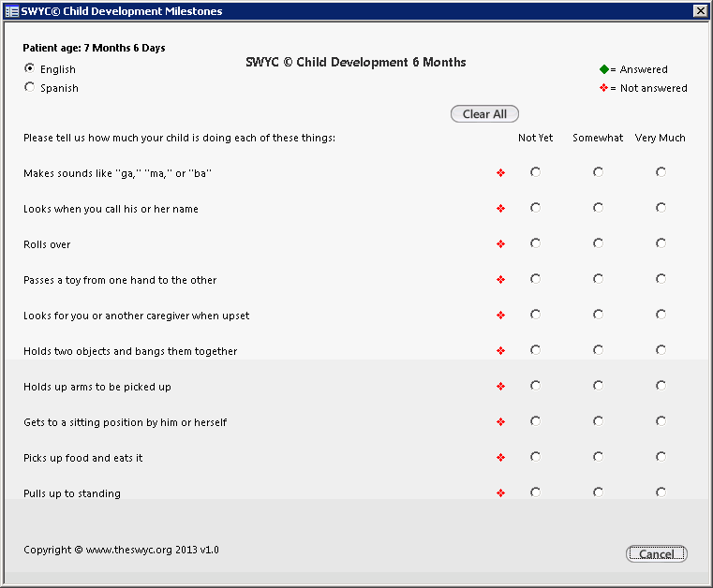Click the 'Not Yet' column header
The height and width of the screenshot is (588, 713).
pyautogui.click(x=535, y=138)
